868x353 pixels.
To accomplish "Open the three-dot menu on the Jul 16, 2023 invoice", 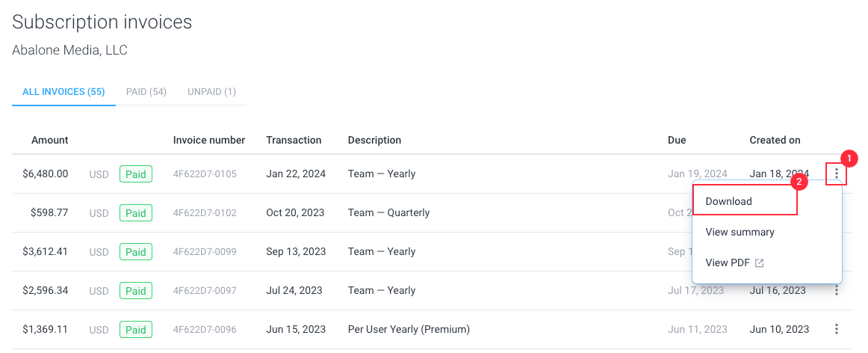I will coord(837,290).
